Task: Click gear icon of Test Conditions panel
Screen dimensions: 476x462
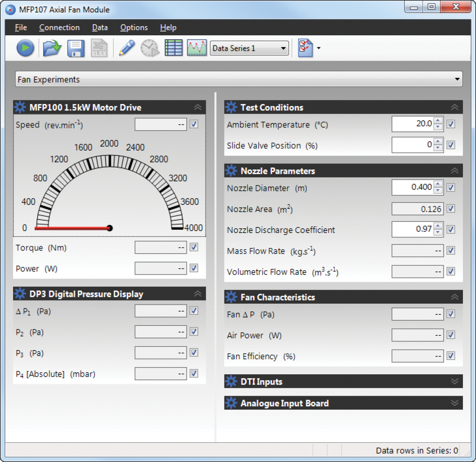Action: pos(231,107)
